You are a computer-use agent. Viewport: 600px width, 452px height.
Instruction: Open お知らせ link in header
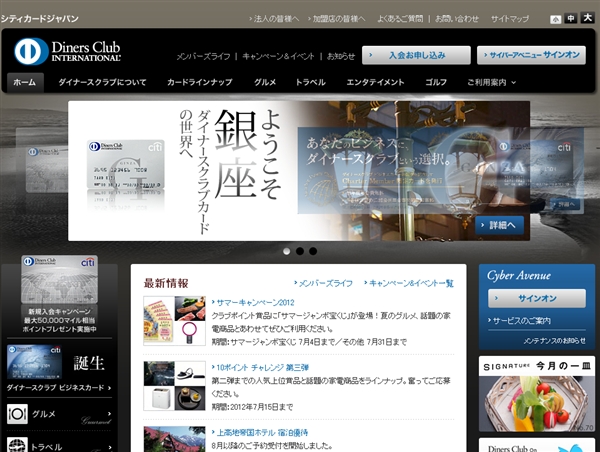pyautogui.click(x=341, y=57)
